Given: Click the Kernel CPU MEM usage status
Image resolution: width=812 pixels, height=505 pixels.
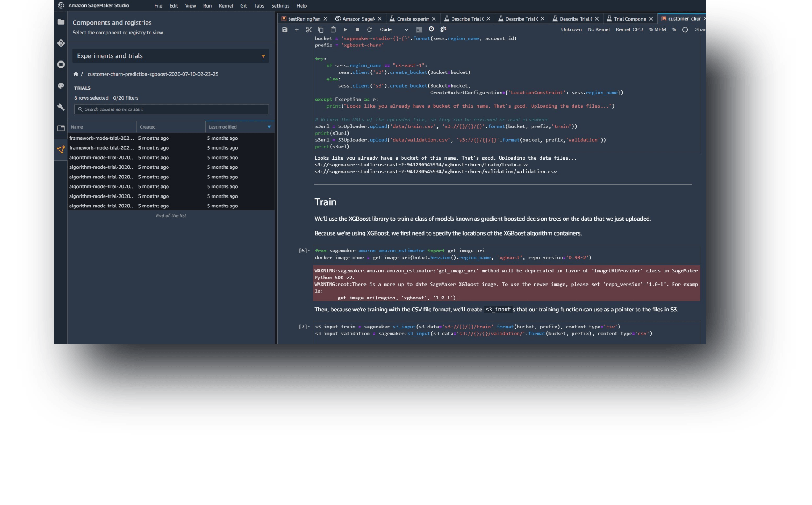Looking at the screenshot, I should [645, 29].
